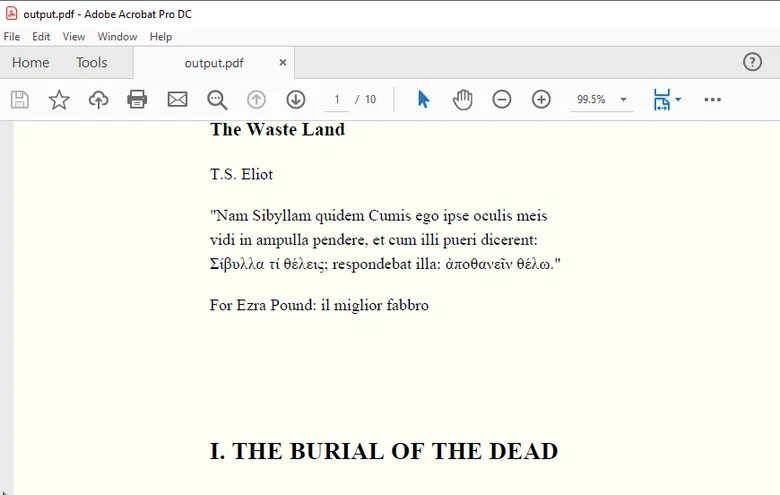Click the total pages count 10
Image resolution: width=780 pixels, height=495 pixels.
point(371,99)
